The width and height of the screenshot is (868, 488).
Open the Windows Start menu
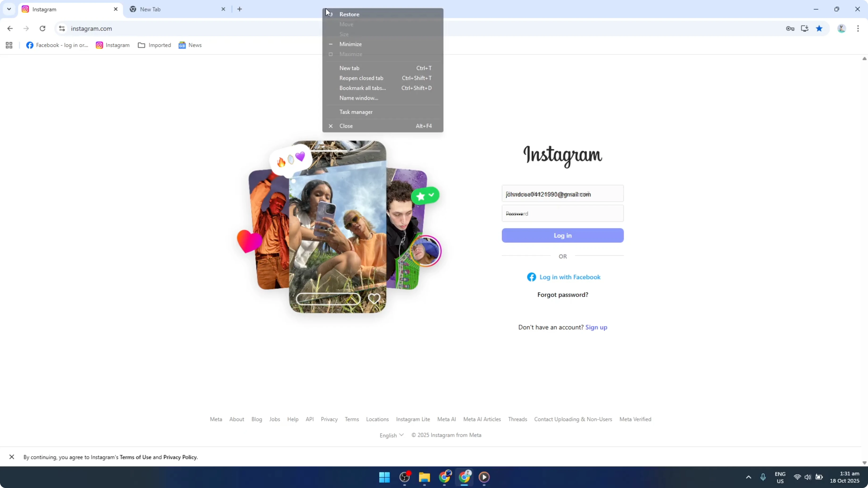pyautogui.click(x=384, y=477)
